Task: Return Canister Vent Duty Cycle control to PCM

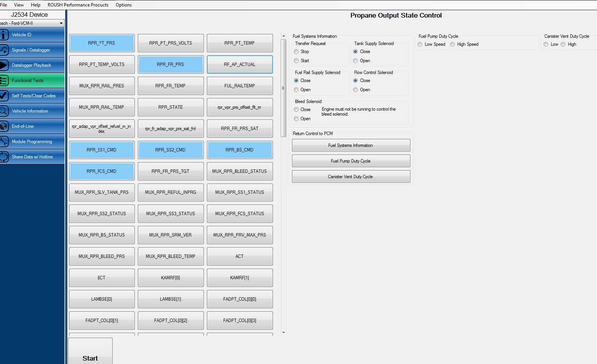Action: click(350, 176)
